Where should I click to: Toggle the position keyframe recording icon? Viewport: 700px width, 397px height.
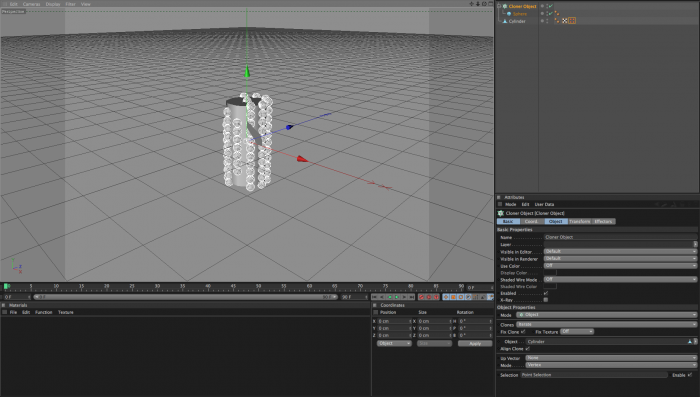coord(446,297)
